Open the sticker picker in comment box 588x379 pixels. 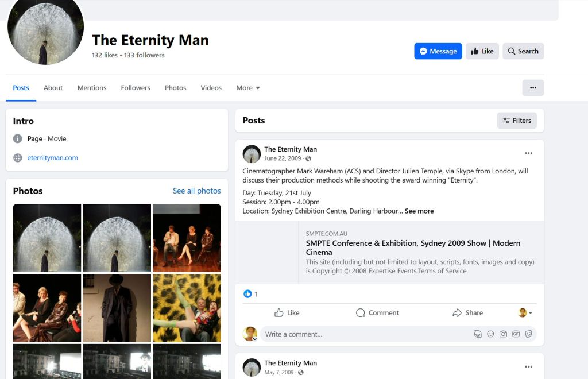[529, 334]
